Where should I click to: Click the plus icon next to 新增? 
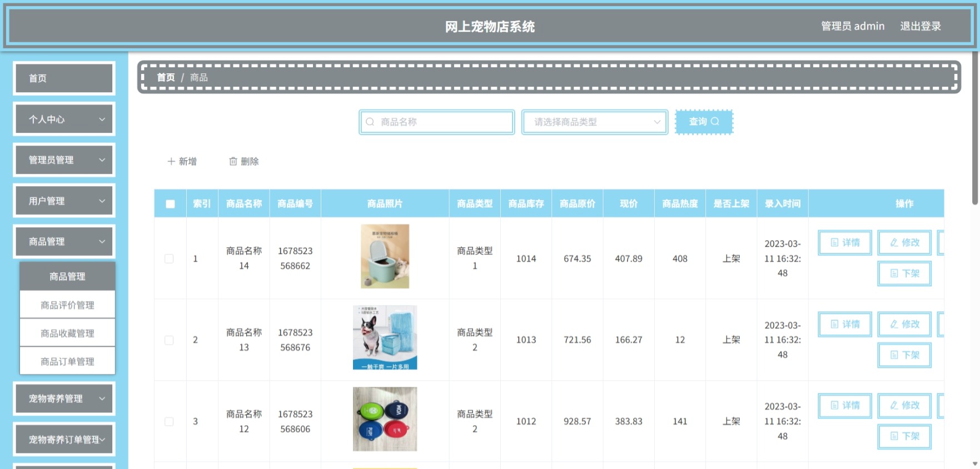tap(171, 161)
